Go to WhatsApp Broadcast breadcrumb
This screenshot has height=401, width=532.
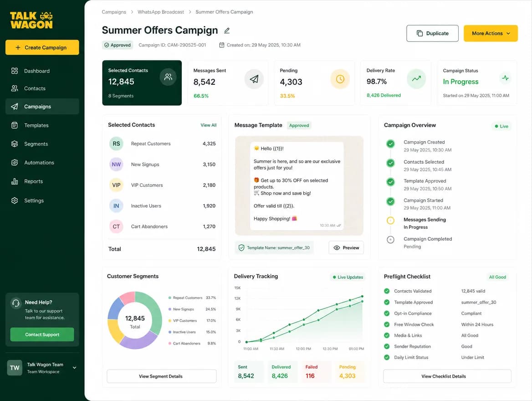[160, 12]
